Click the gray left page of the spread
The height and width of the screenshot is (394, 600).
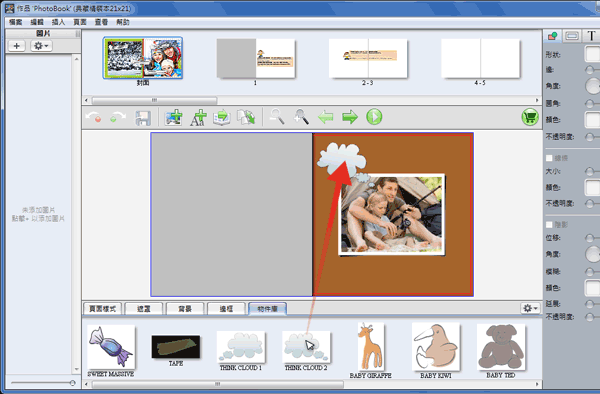coord(232,214)
